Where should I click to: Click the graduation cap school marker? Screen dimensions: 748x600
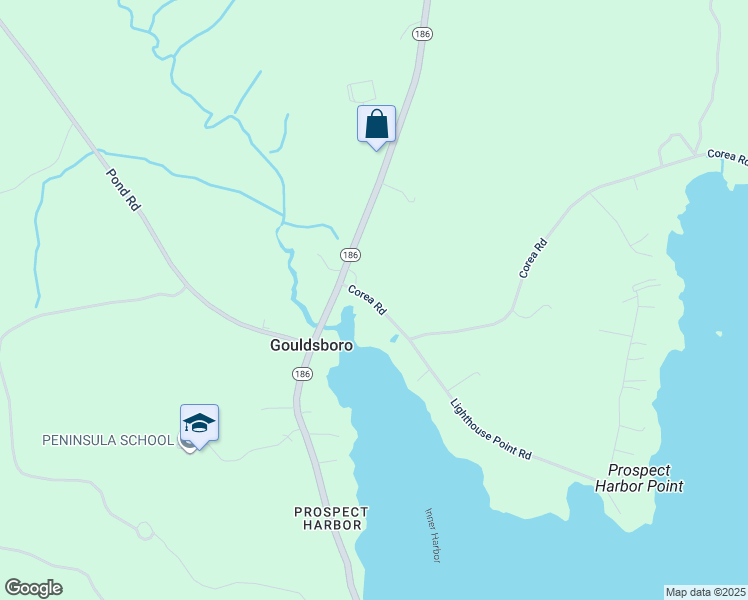pyautogui.click(x=199, y=426)
